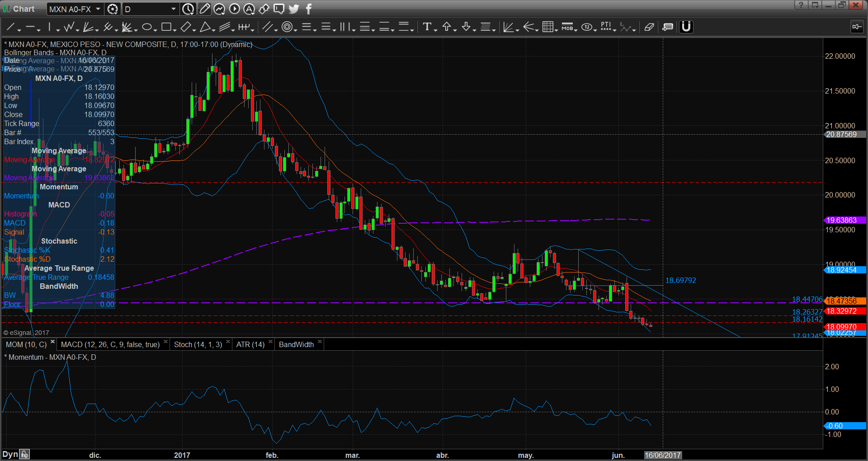This screenshot has height=461, width=868.
Task: Open the speech lines icon beside the eraser
Action: [668, 27]
